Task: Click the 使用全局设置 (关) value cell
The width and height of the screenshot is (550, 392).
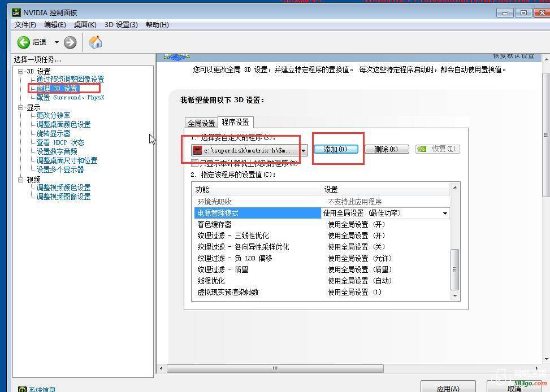Action: [x=356, y=247]
